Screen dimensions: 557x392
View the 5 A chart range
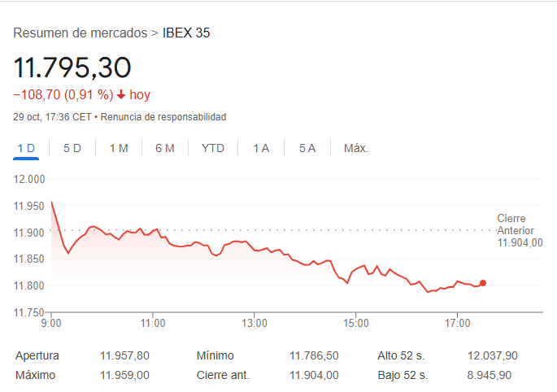tap(307, 148)
